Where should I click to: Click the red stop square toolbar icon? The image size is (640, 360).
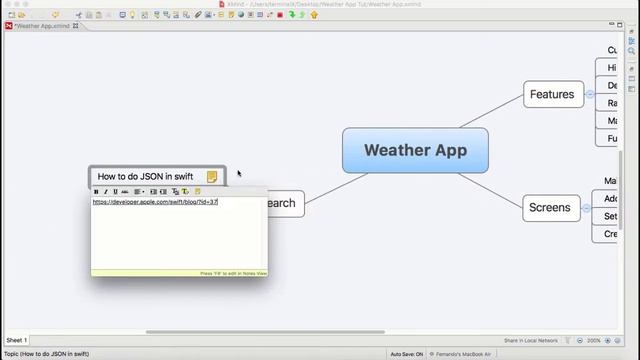(x=280, y=15)
